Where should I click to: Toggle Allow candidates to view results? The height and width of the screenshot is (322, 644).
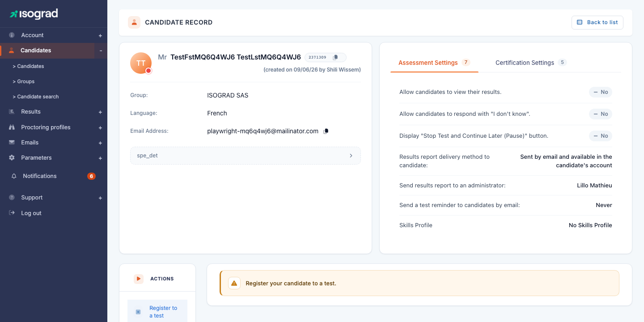coord(601,92)
